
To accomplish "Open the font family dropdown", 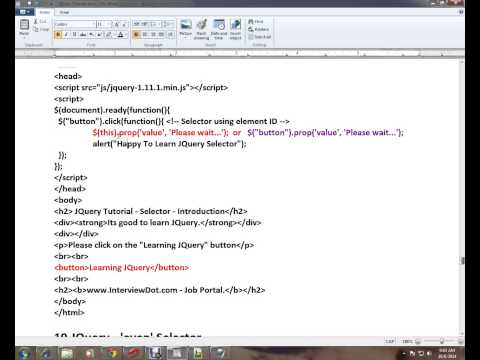I will point(93,24).
